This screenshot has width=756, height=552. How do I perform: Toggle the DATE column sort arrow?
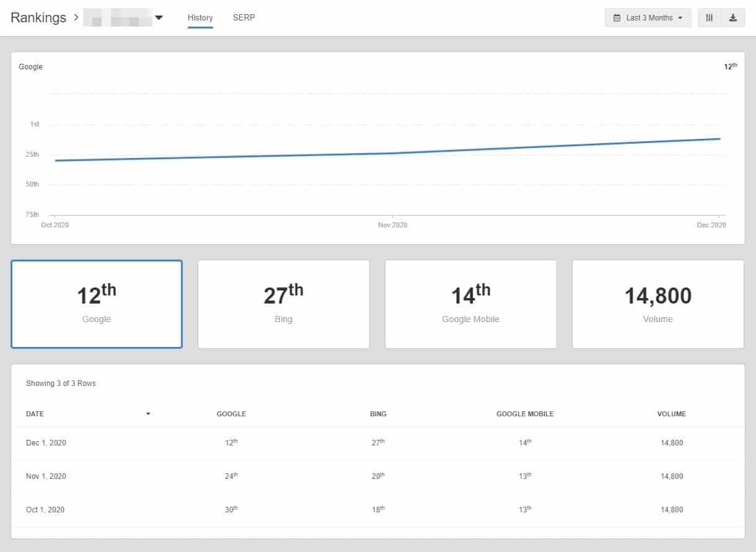[x=148, y=414]
